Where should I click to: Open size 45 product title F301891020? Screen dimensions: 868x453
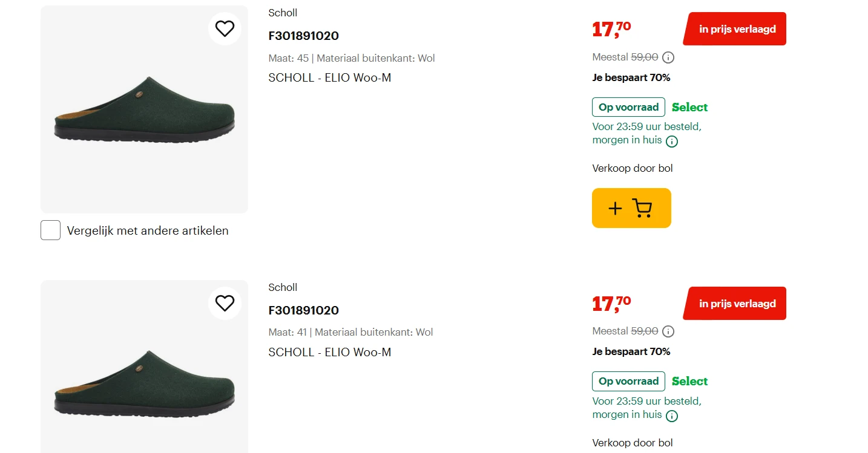303,36
